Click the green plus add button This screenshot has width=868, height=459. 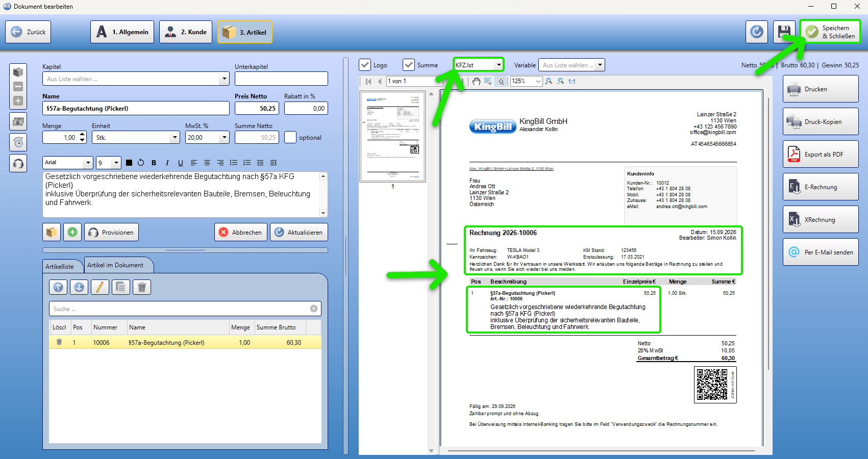tap(72, 232)
